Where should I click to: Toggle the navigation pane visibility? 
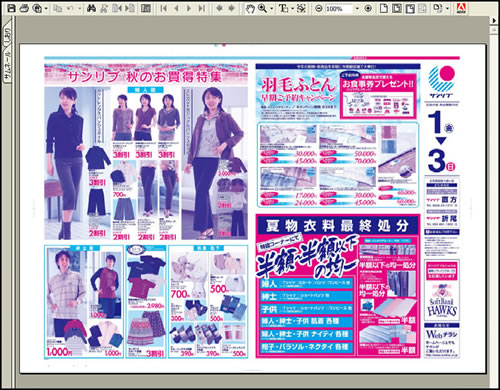pos(146,8)
